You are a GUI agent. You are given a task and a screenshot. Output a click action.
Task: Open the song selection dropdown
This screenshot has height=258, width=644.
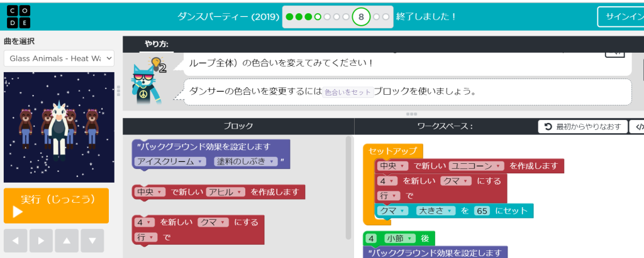click(58, 58)
